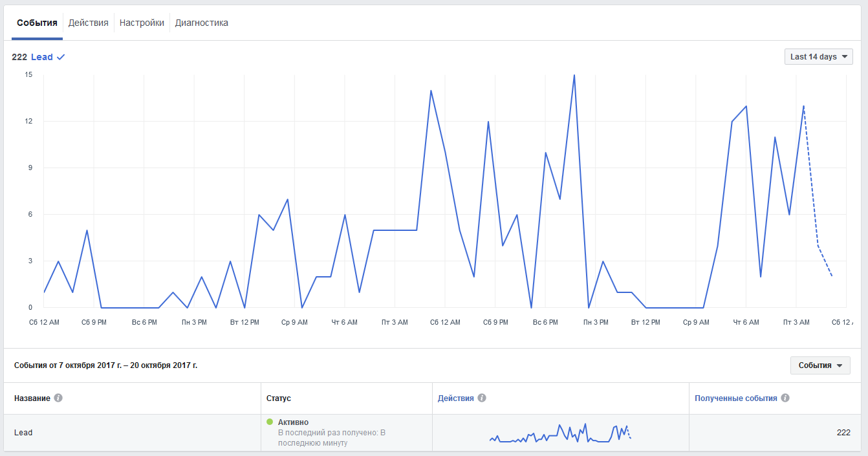Click the Статус column header
This screenshot has height=456, width=868.
tap(279, 398)
